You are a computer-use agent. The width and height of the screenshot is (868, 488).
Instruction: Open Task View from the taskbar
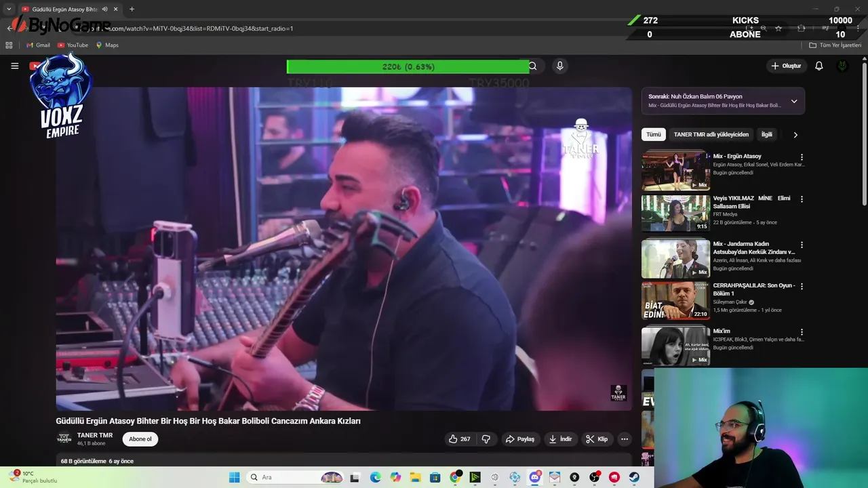(355, 477)
